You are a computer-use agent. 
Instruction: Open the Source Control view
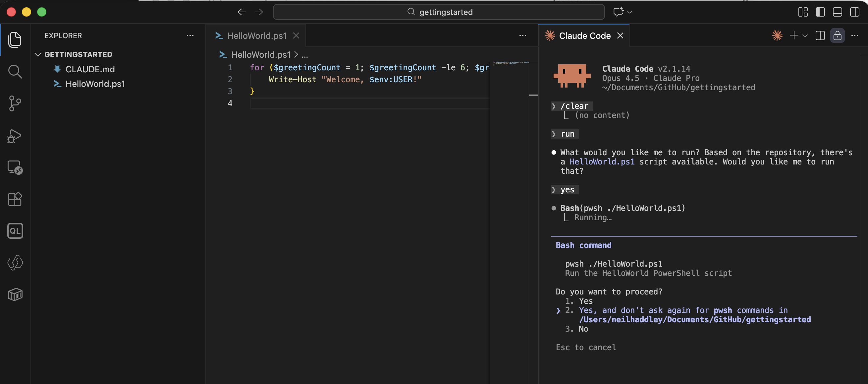click(15, 103)
